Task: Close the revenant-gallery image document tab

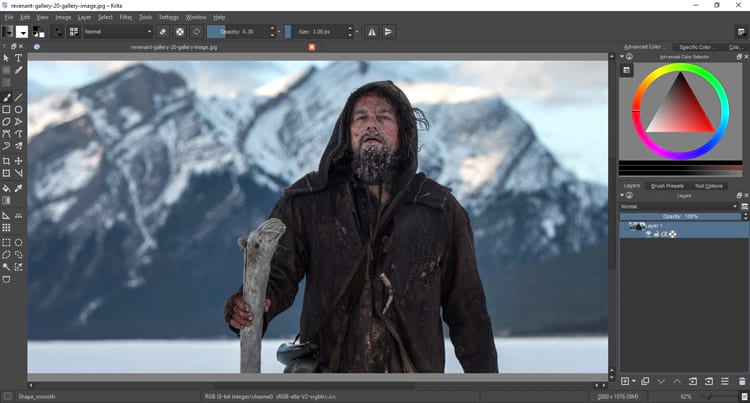Action: coord(312,47)
